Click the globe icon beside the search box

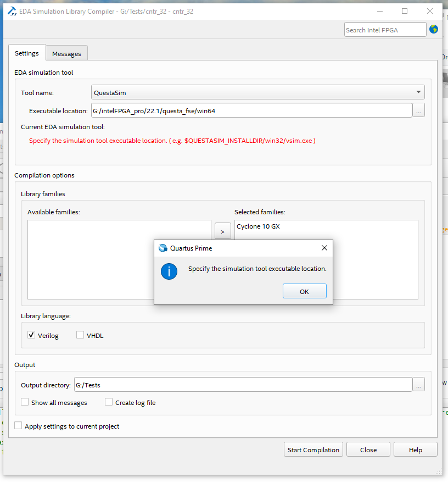tap(434, 30)
